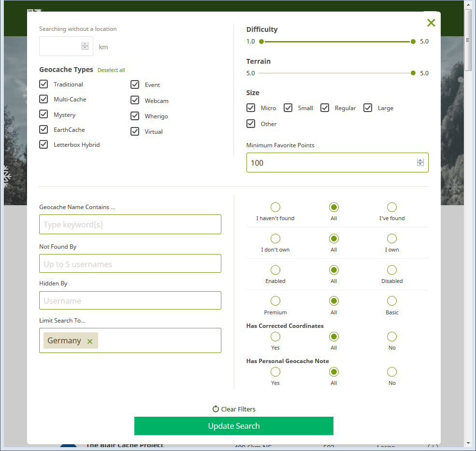This screenshot has width=476, height=451.
Task: Select No under Has Corrected Coordinates
Action: click(392, 337)
